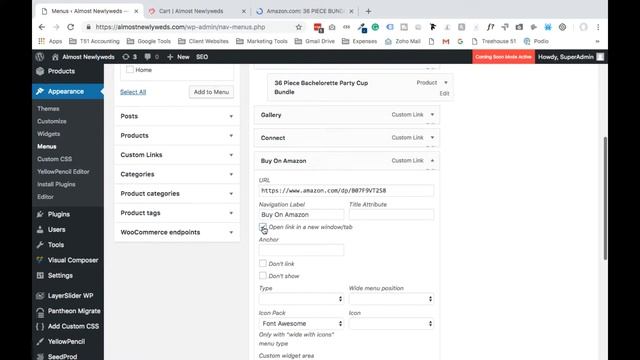This screenshot has height=360, width=640.
Task: Open Custom CSS submenu item
Action: [x=54, y=159]
